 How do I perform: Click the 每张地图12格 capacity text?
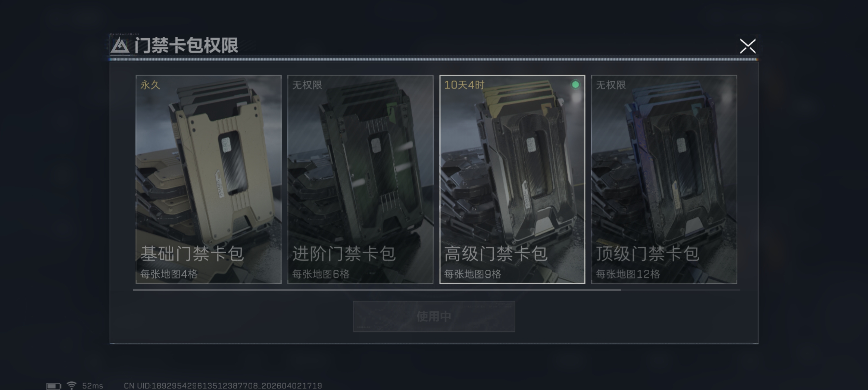628,274
